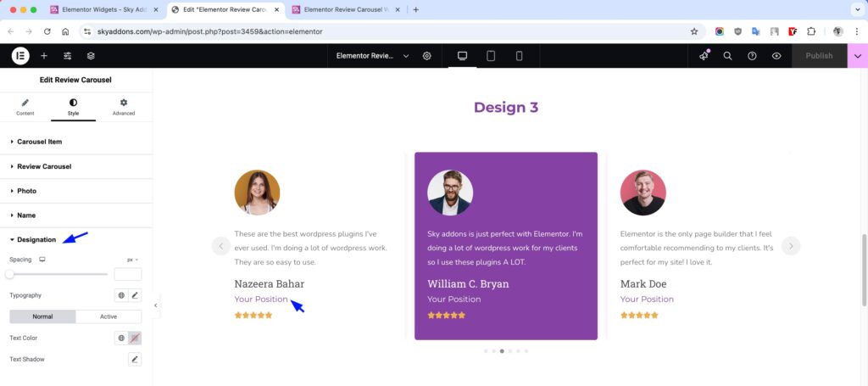Click Your Position under Nazeera Bahar

261,299
